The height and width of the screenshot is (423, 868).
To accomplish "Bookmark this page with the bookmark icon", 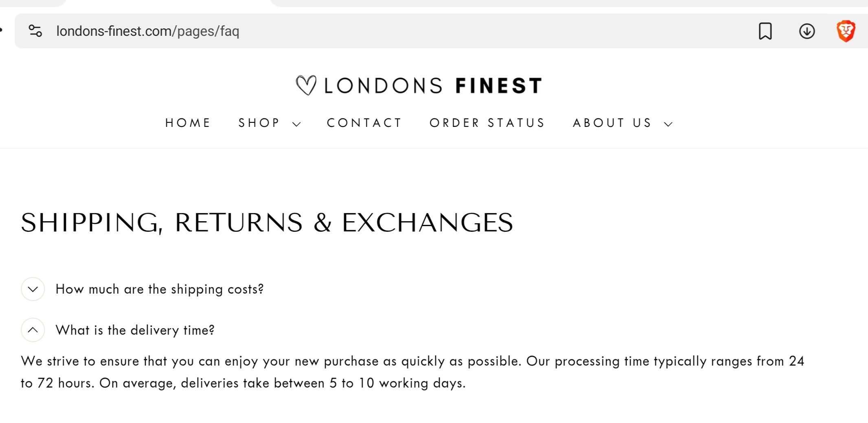I will point(765,31).
